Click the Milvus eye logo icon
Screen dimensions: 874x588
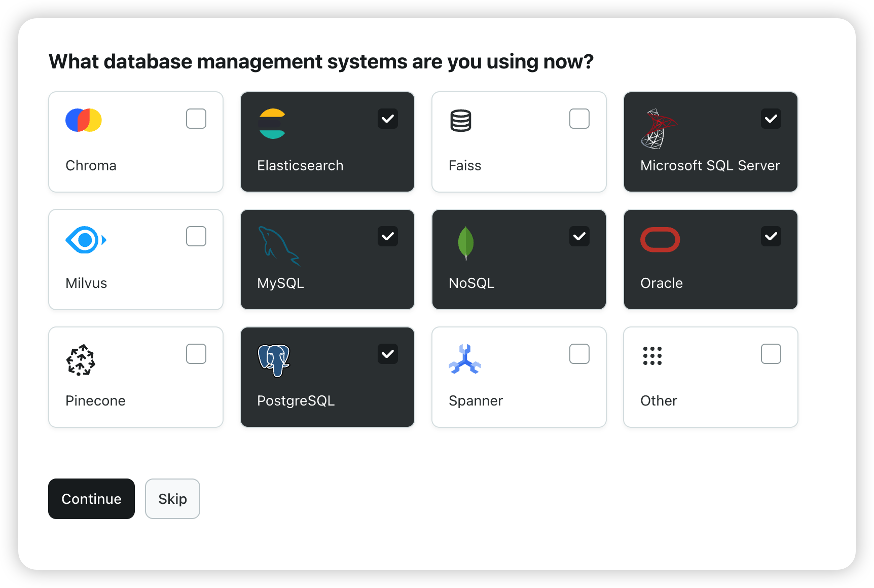pyautogui.click(x=86, y=240)
